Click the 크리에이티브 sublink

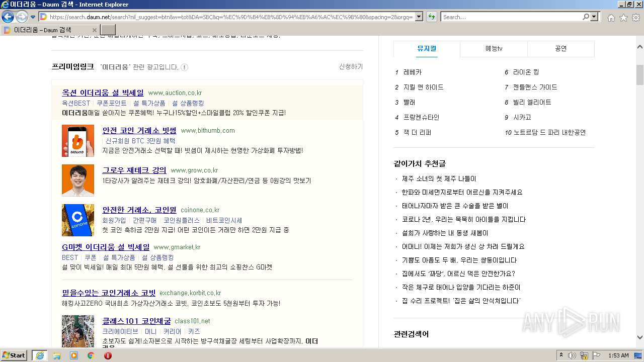(120, 331)
